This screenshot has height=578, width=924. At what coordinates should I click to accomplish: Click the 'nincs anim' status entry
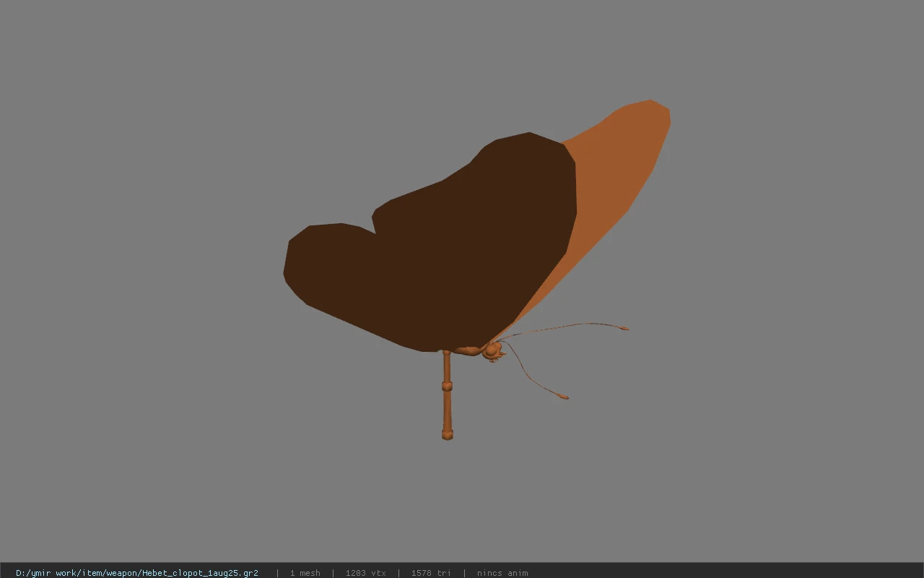[502, 573]
